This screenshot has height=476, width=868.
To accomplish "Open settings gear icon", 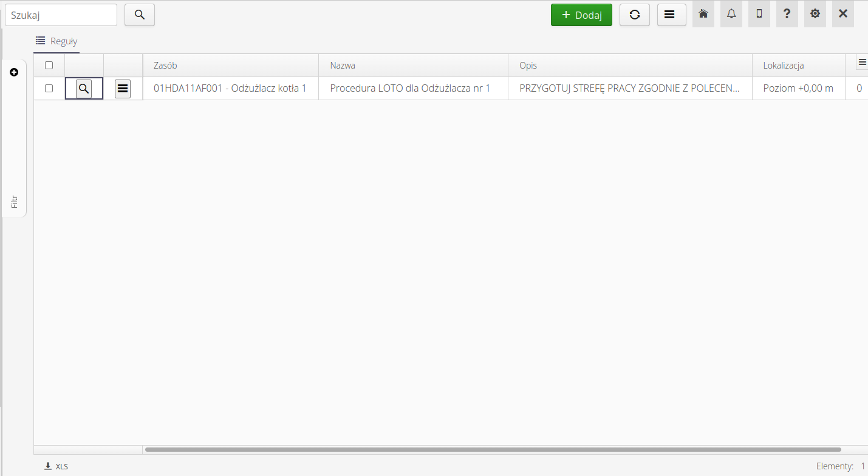I will click(x=815, y=14).
